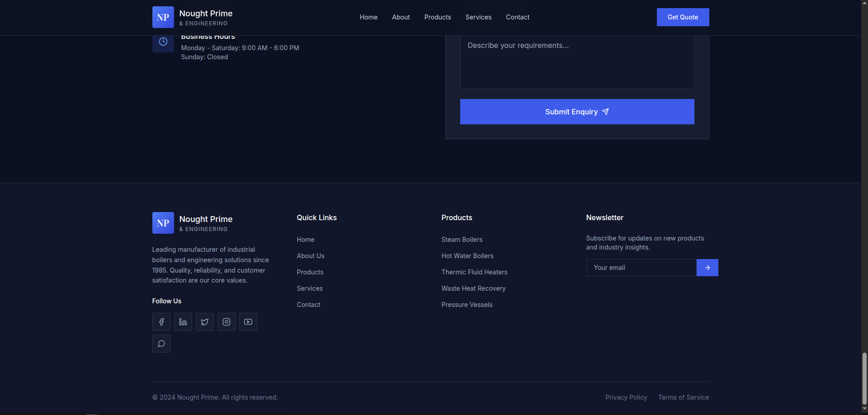Click the newsletter arrow submit button
Screen dimensions: 868x415
coord(707,268)
